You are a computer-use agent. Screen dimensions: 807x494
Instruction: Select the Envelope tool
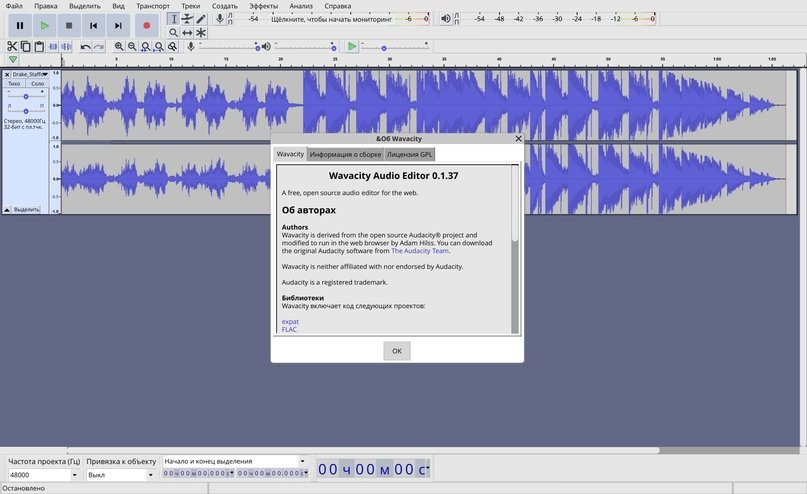click(187, 19)
